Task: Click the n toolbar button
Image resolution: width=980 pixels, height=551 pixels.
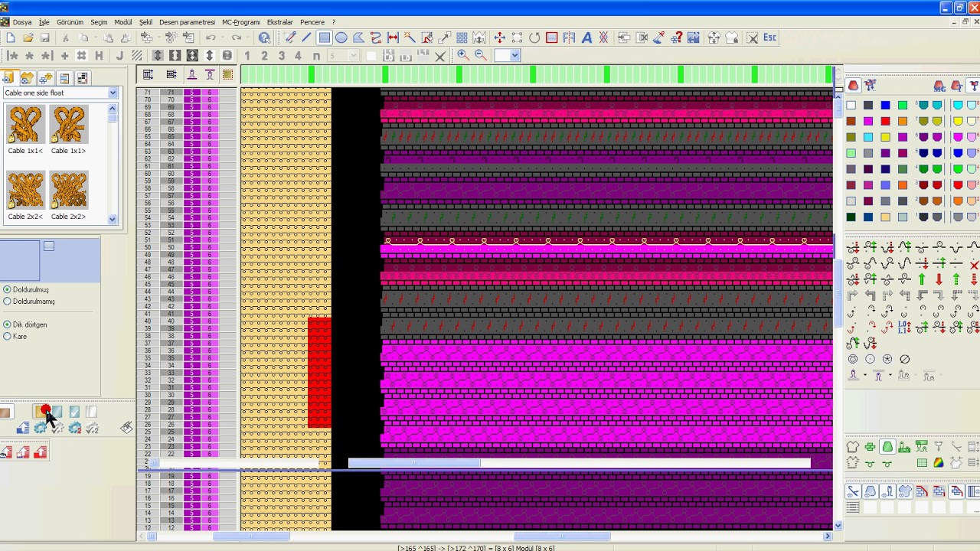Action: [x=316, y=56]
